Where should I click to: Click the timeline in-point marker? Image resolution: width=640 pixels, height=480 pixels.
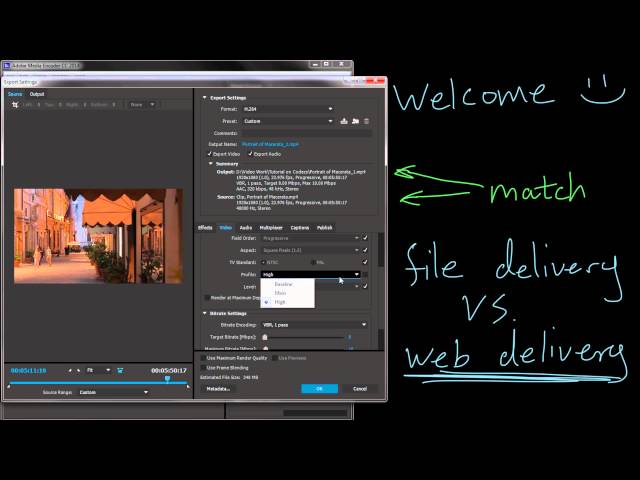pyautogui.click(x=9, y=386)
